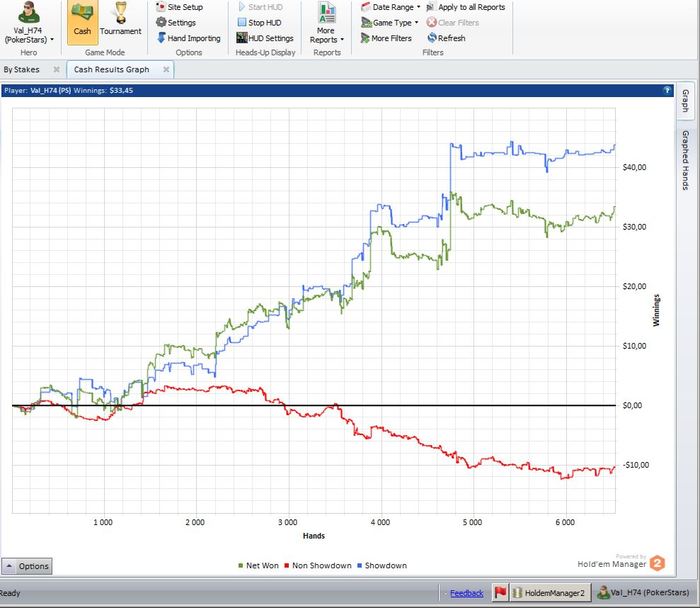The height and width of the screenshot is (608, 700).
Task: Open Hand Importing
Action: [x=189, y=38]
